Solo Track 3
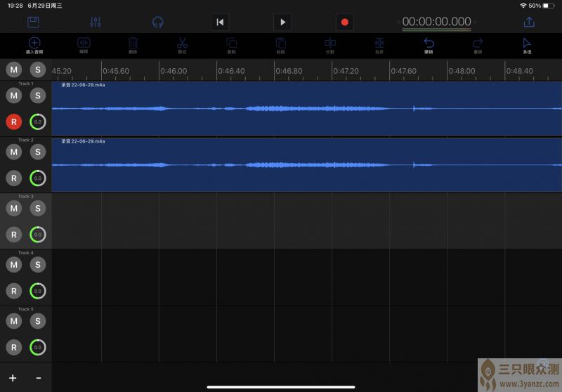The width and height of the screenshot is (562, 392). click(x=38, y=208)
